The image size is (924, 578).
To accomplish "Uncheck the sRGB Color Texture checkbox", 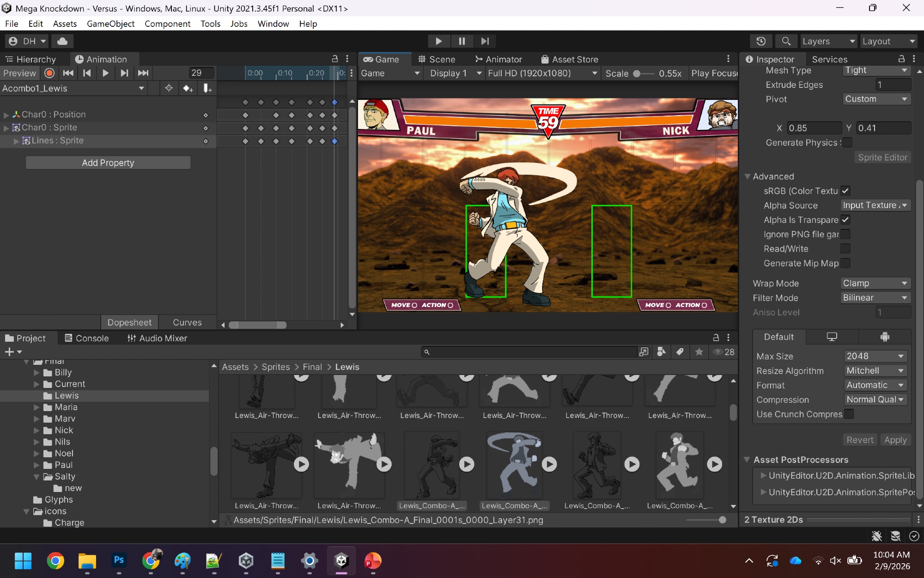I will click(845, 191).
